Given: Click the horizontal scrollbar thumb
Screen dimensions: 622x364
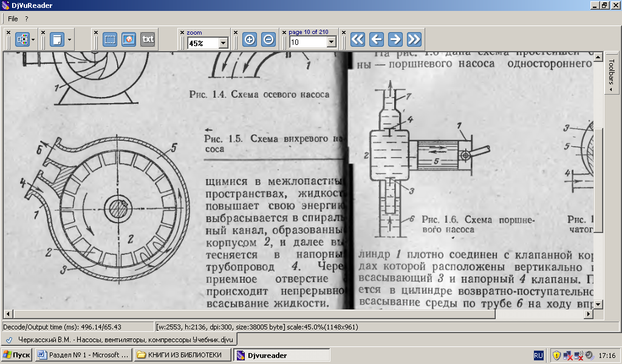Looking at the screenshot, I should (255, 314).
